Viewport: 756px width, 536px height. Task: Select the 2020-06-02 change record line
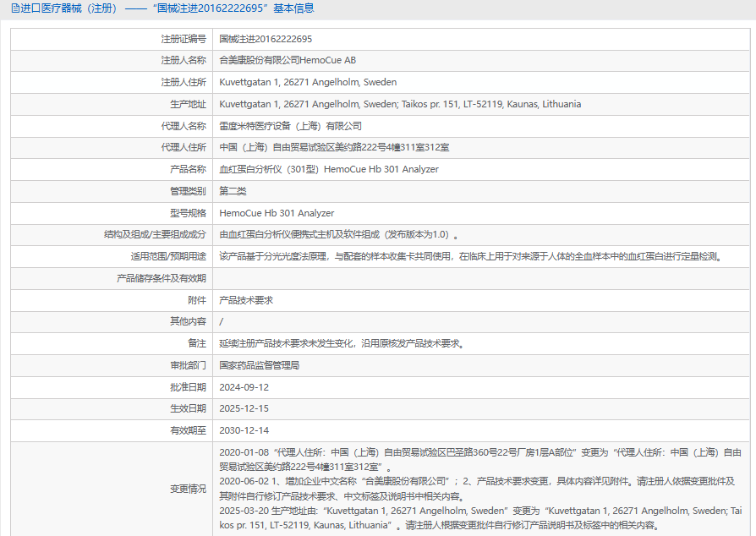tap(477, 489)
